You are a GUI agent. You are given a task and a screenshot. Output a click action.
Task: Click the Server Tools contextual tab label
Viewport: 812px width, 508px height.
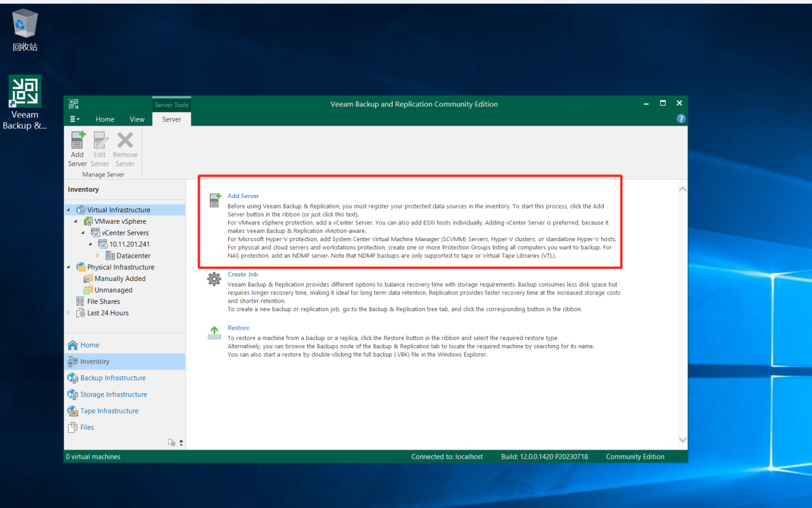[172, 105]
